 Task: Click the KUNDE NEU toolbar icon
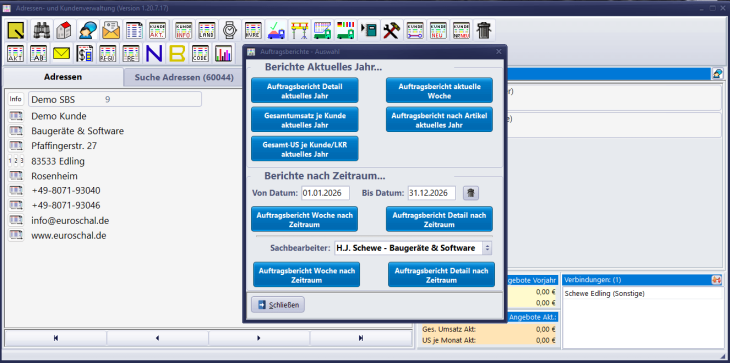click(438, 30)
